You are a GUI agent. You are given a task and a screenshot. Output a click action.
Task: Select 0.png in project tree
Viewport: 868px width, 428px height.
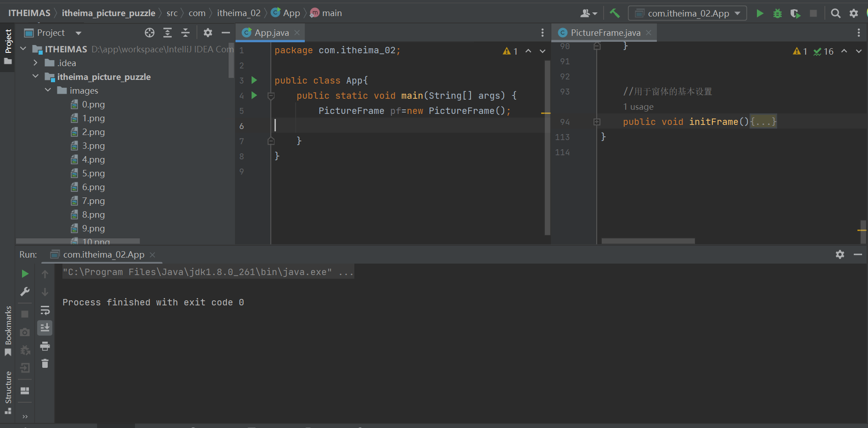coord(93,105)
